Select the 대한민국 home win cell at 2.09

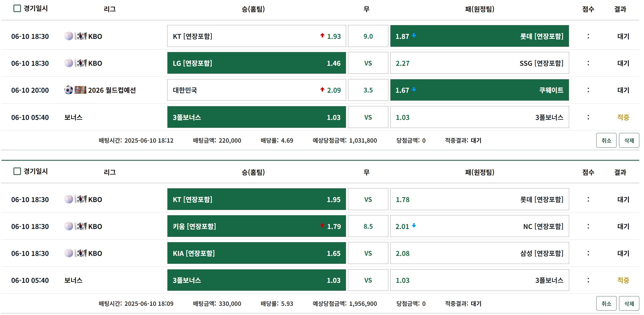[256, 90]
